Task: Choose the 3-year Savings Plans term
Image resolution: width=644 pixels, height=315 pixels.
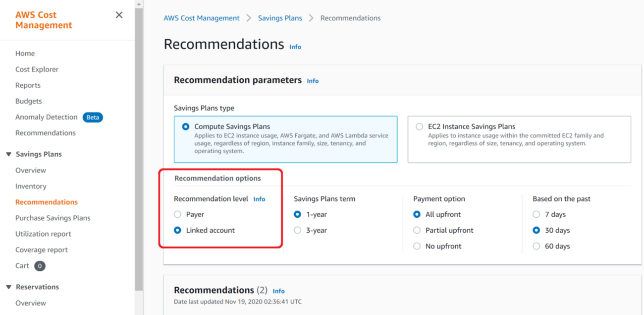Action: (298, 231)
